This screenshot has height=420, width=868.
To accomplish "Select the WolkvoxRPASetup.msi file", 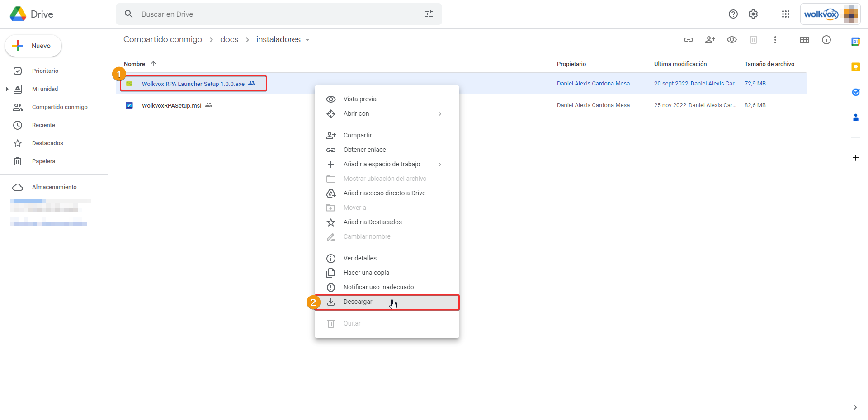I will click(x=461, y=105).
